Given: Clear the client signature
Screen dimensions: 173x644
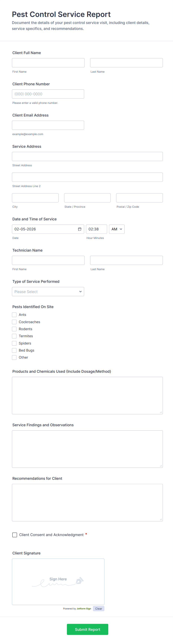Looking at the screenshot, I should point(98,609).
